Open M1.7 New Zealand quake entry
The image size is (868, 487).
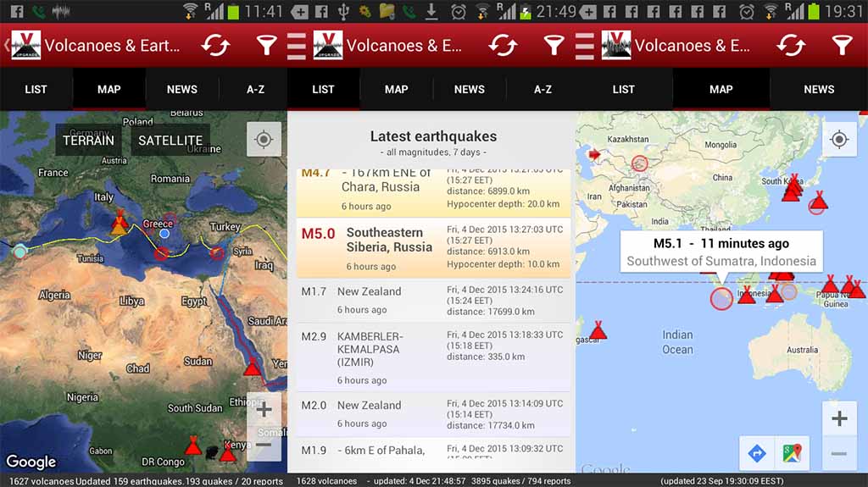pos(433,301)
